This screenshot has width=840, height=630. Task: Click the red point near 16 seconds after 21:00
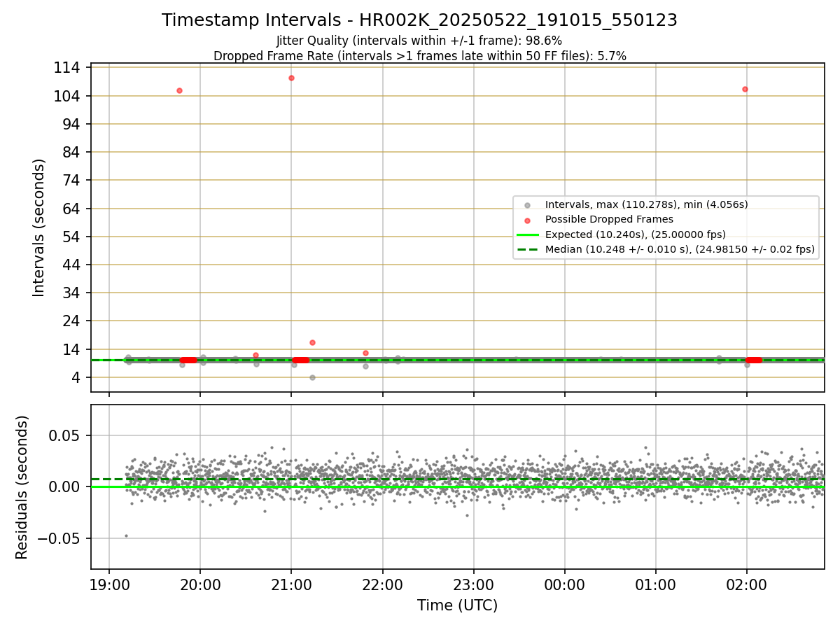tap(312, 342)
